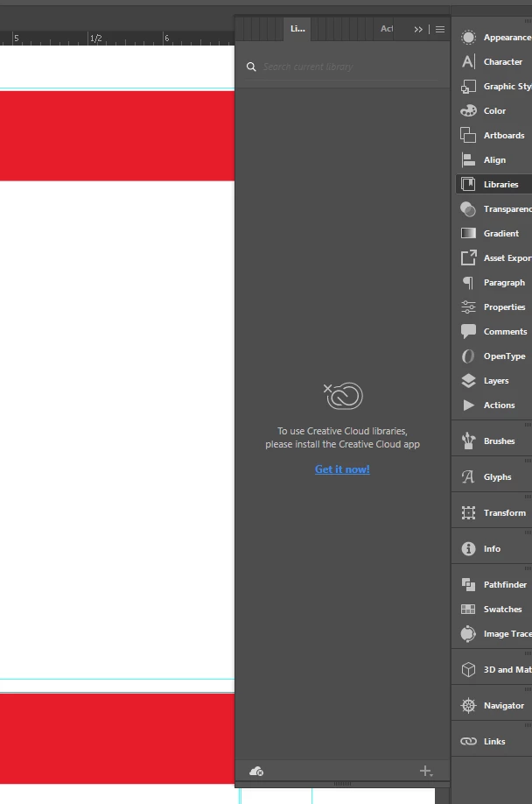Open the Color panel icon
532x804 pixels.
coord(468,110)
